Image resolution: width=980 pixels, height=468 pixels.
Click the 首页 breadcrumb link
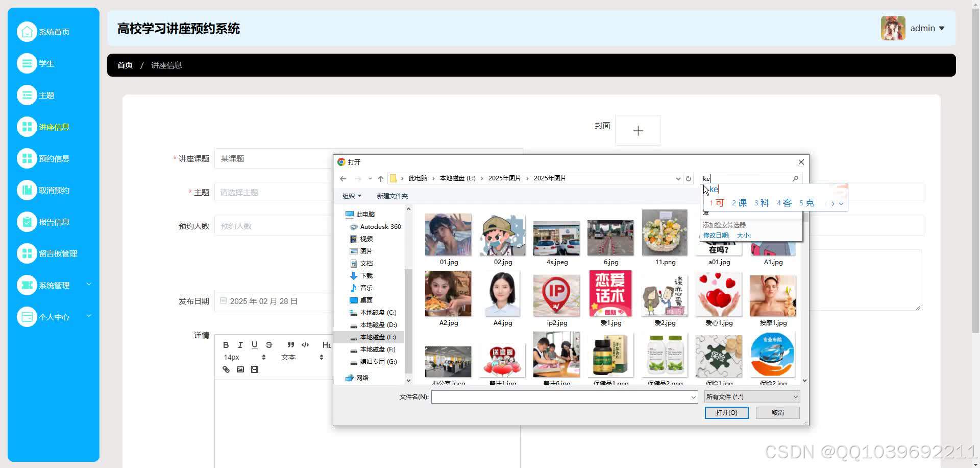125,65
